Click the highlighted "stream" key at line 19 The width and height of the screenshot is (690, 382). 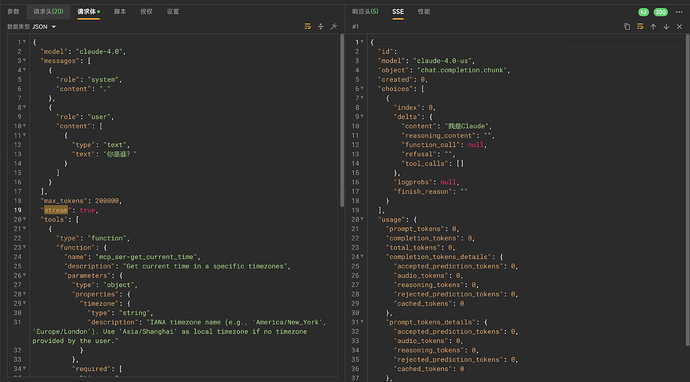click(56, 210)
